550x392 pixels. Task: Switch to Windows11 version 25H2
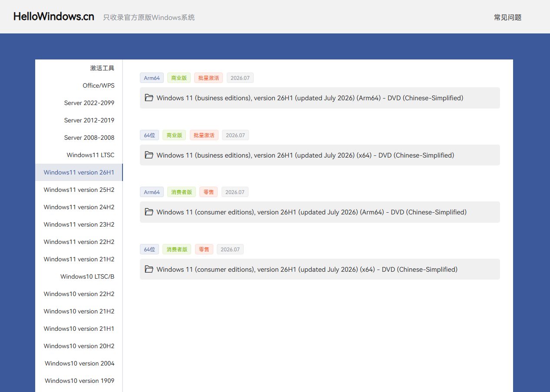click(x=79, y=190)
